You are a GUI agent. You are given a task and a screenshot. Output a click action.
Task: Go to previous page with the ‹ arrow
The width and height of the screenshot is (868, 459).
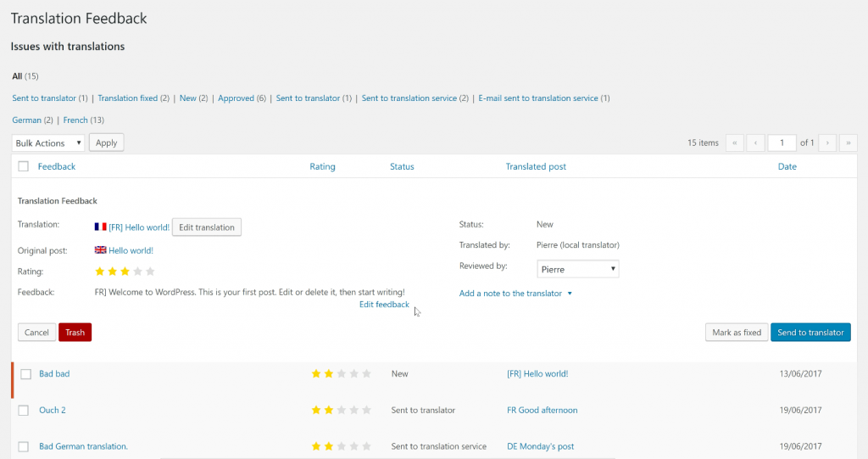[755, 143]
